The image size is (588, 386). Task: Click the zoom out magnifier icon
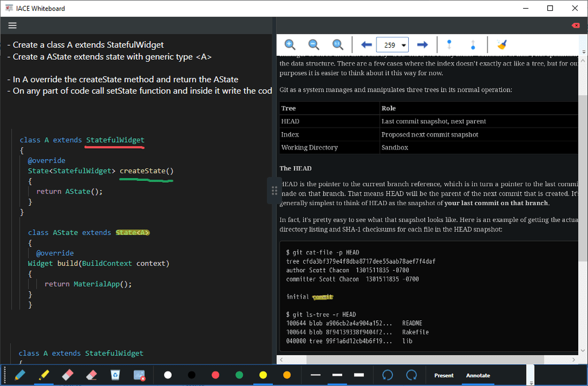click(x=314, y=45)
